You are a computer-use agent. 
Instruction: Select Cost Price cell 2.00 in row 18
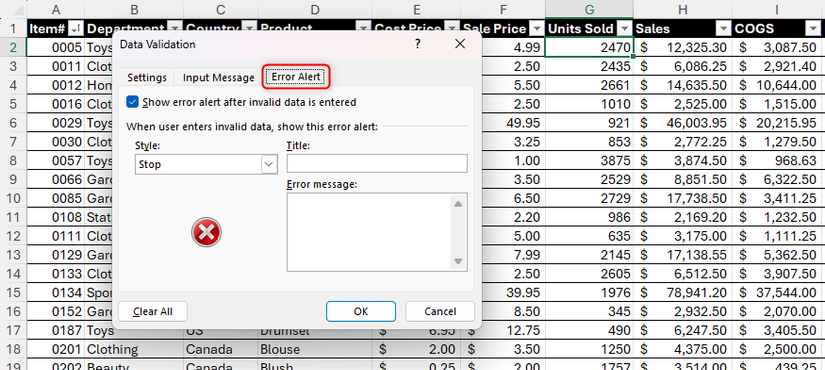pyautogui.click(x=416, y=349)
